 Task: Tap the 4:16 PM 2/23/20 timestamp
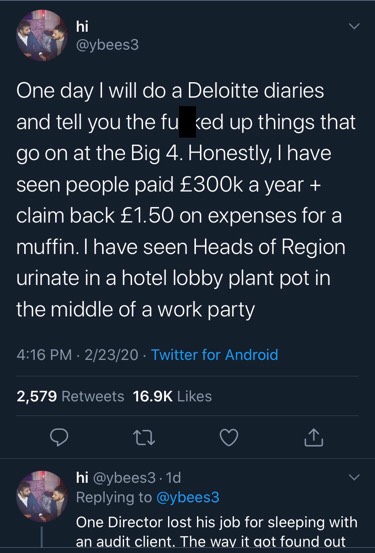(77, 354)
